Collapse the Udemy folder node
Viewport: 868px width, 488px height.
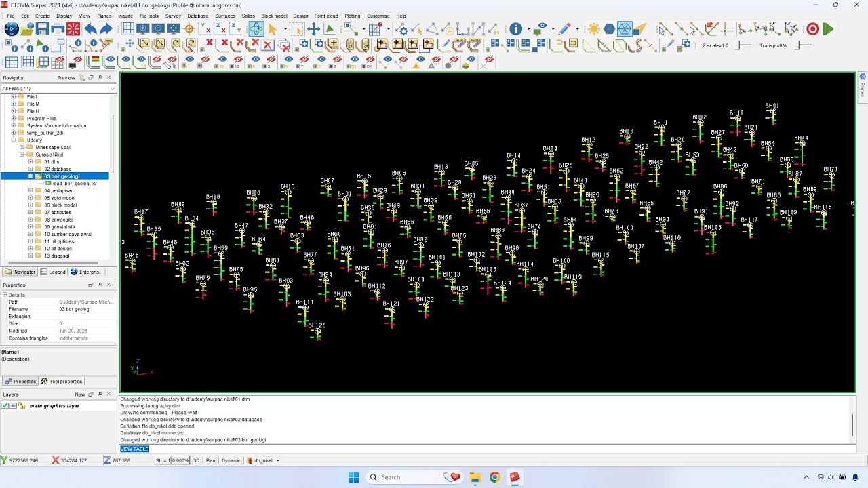click(x=13, y=140)
